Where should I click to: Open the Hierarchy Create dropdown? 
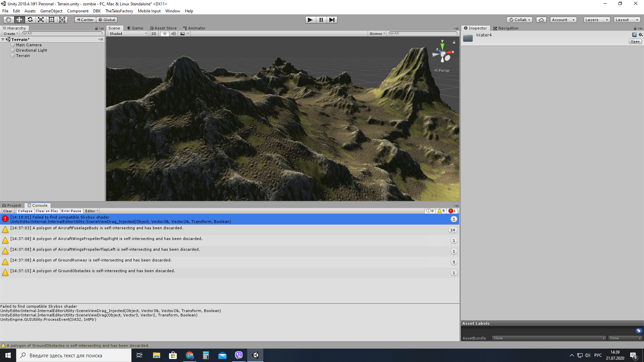[11, 34]
